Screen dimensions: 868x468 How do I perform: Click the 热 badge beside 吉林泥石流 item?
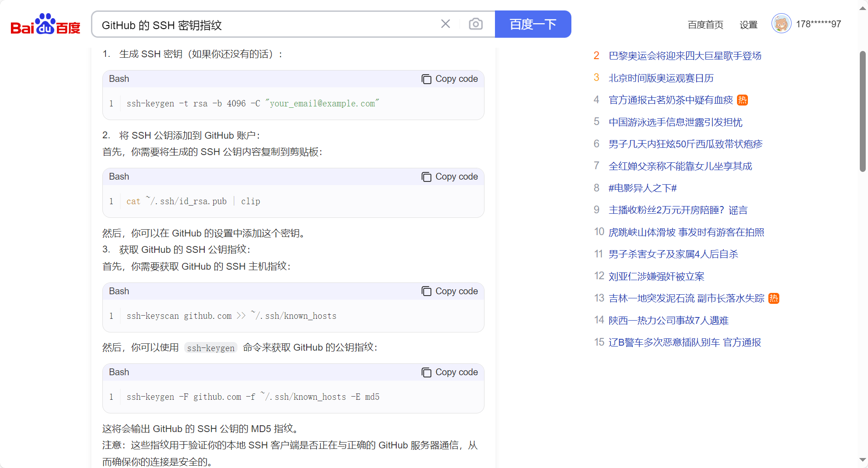[773, 298]
